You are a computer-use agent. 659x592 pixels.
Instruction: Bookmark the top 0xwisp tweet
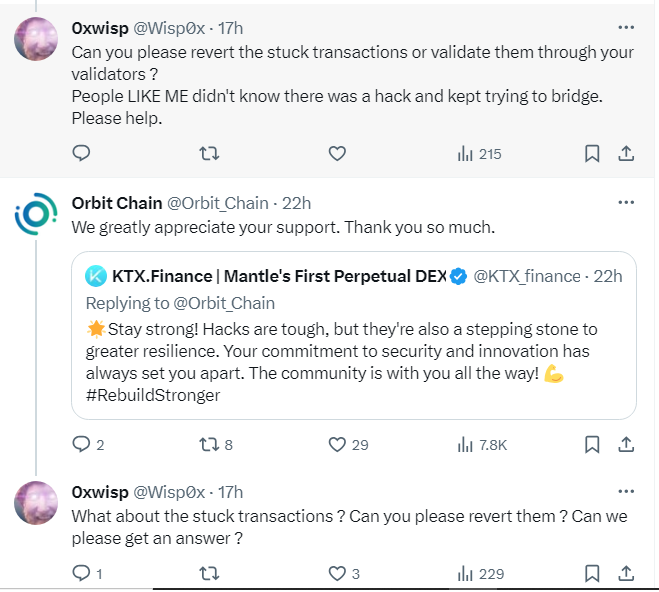(592, 154)
